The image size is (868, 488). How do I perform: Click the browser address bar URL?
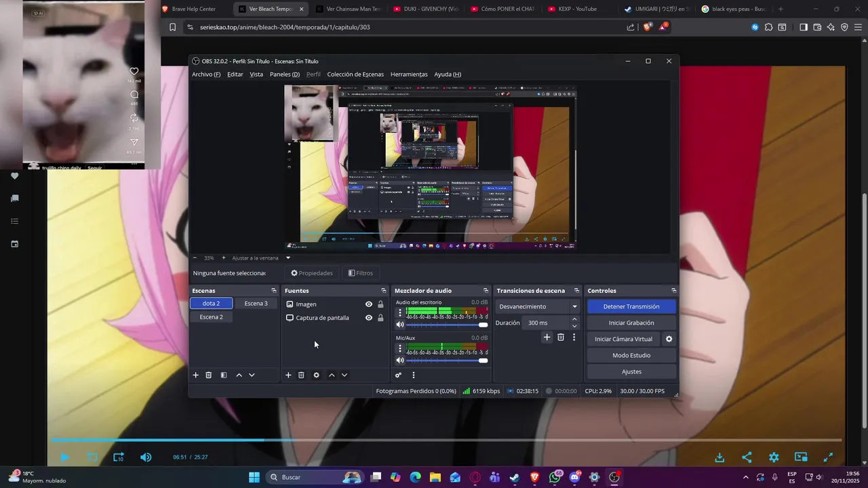click(x=285, y=27)
